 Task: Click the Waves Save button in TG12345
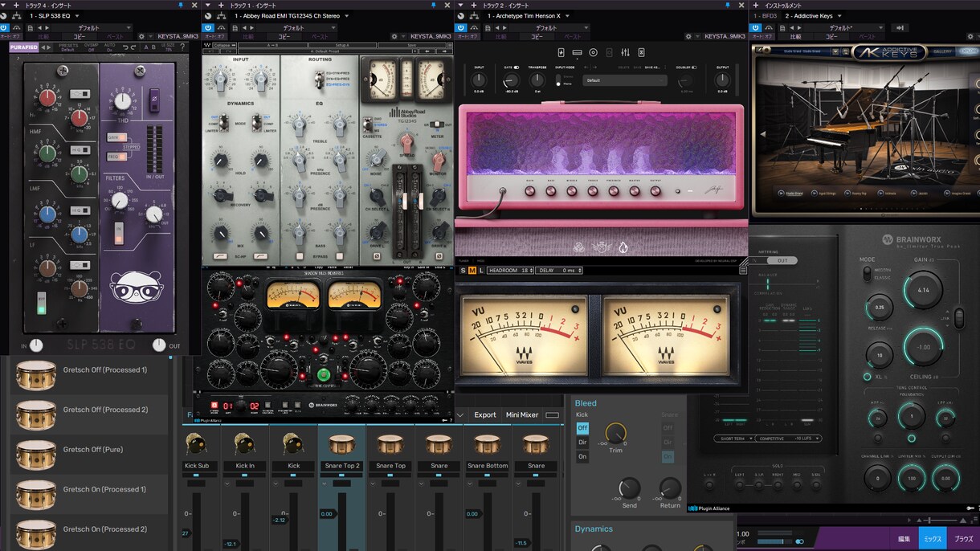click(x=411, y=46)
